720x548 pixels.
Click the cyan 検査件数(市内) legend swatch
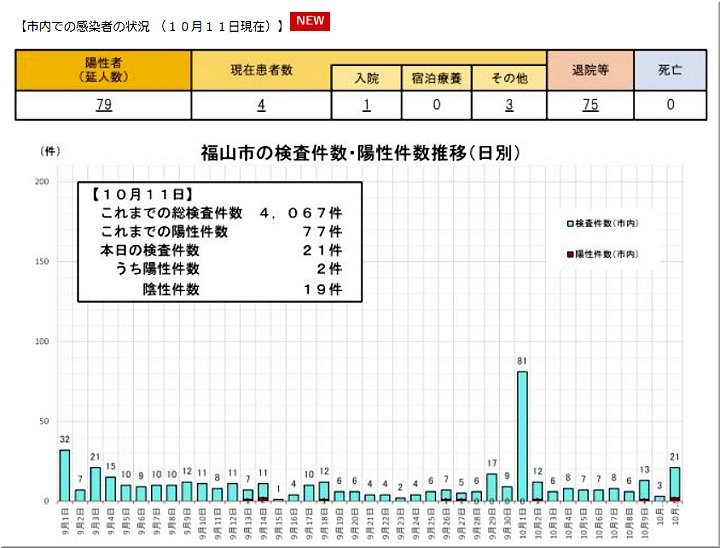click(x=569, y=225)
